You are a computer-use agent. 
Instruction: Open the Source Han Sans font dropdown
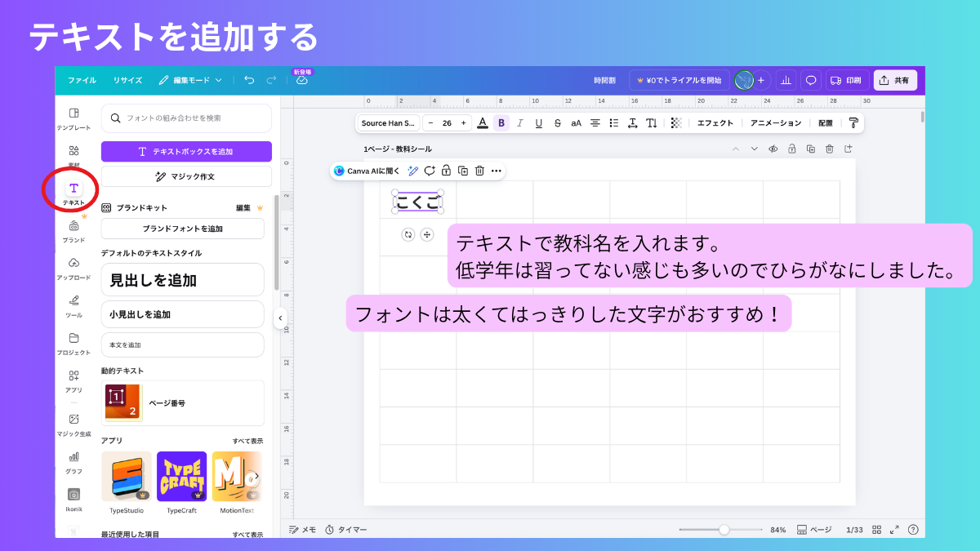click(x=388, y=123)
